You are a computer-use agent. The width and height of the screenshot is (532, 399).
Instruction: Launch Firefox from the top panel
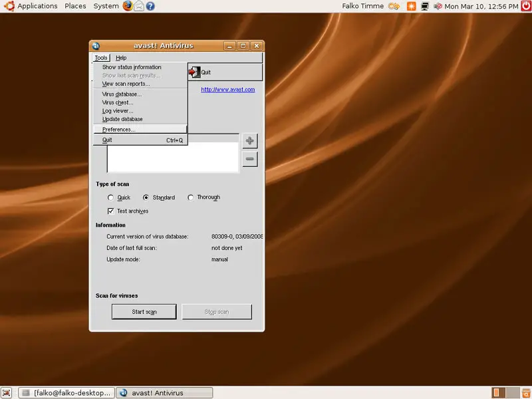pos(128,6)
